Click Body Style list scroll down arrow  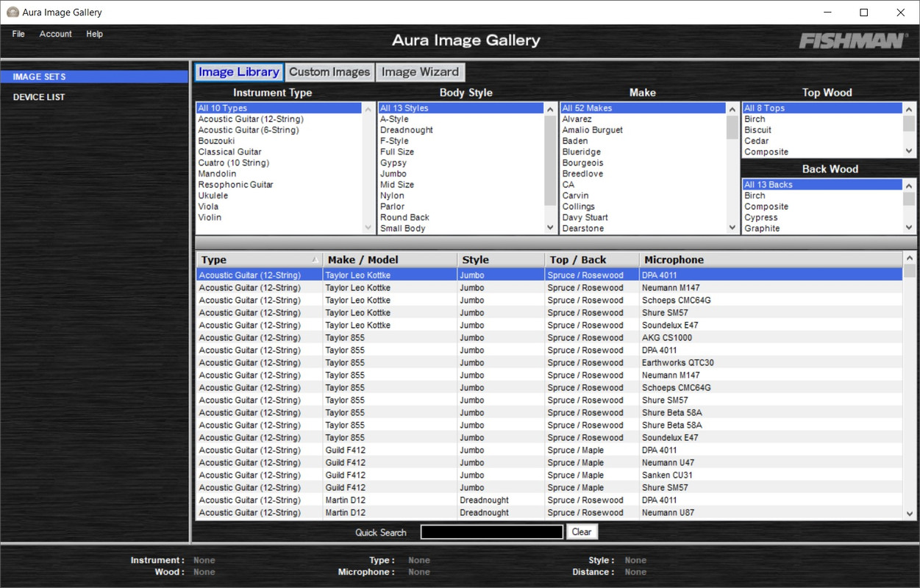[551, 228]
